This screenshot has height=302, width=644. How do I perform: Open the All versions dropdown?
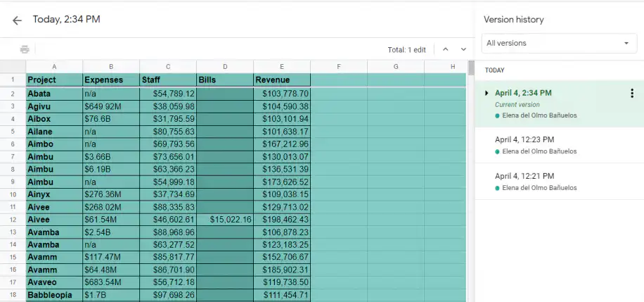coord(559,43)
